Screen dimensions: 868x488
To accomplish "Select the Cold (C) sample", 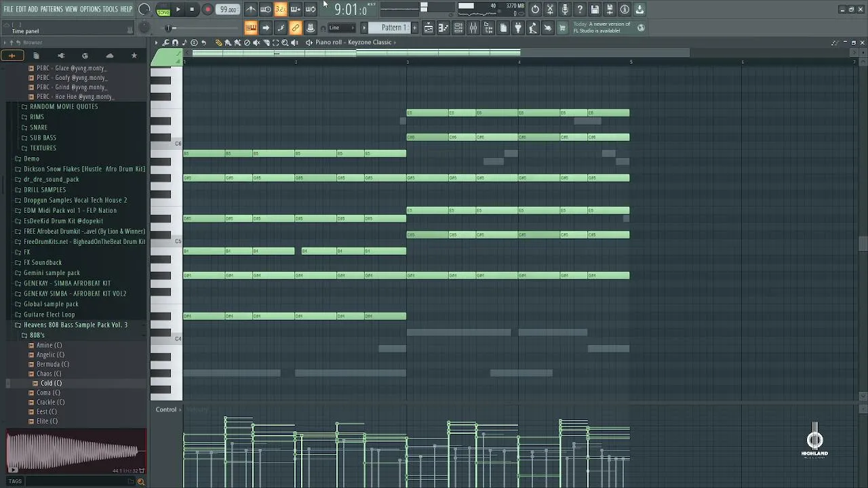I will coord(51,383).
